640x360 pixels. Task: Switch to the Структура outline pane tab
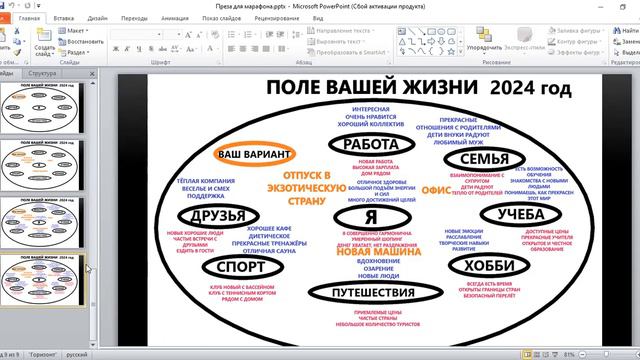[42, 73]
